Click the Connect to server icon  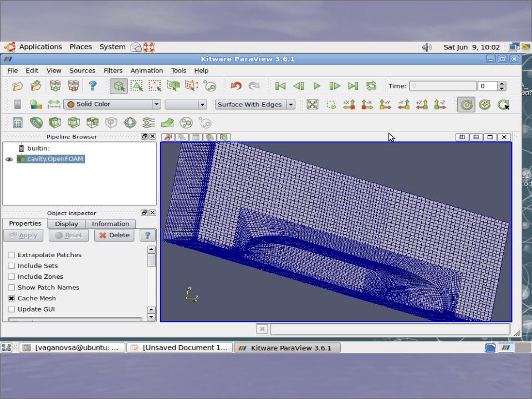(x=55, y=86)
